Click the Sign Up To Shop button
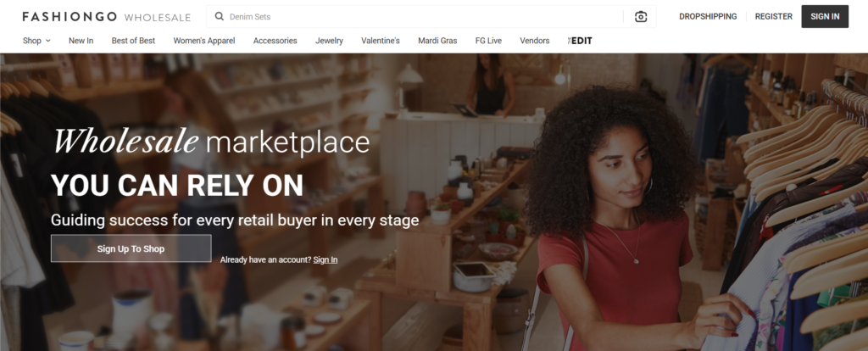Image resolution: width=868 pixels, height=351 pixels. coord(131,248)
